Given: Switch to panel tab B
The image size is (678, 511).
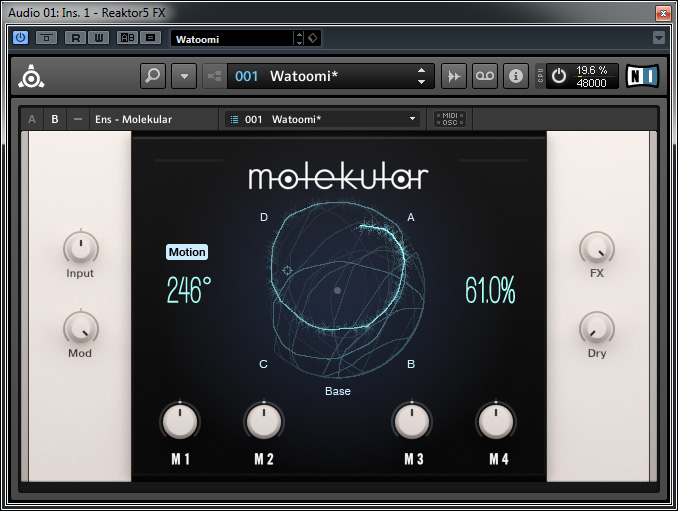Looking at the screenshot, I should 54,119.
